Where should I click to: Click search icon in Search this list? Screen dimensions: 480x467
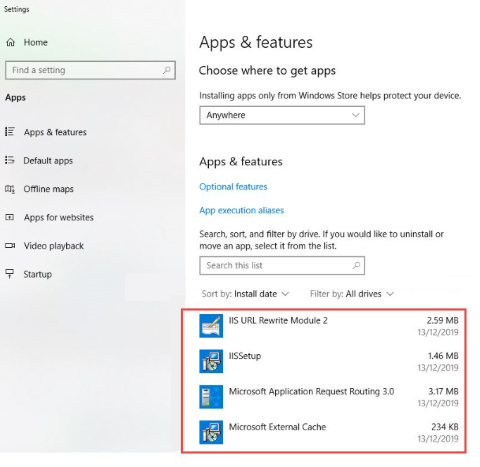(x=356, y=265)
